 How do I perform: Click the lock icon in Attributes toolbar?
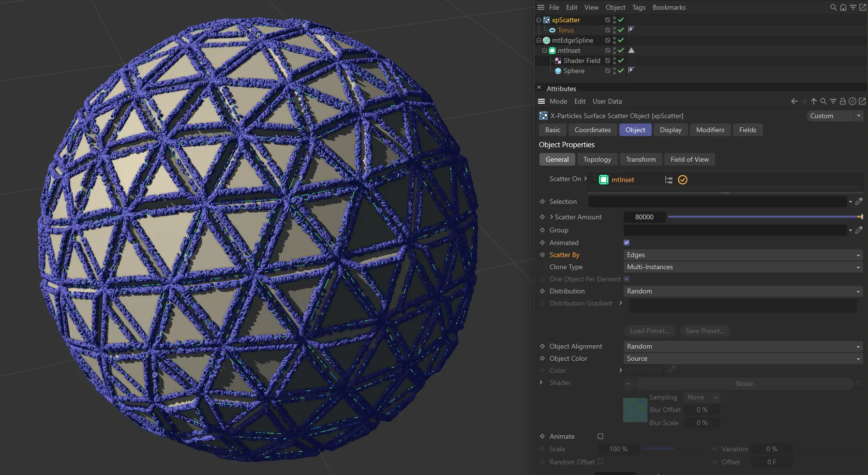point(843,101)
